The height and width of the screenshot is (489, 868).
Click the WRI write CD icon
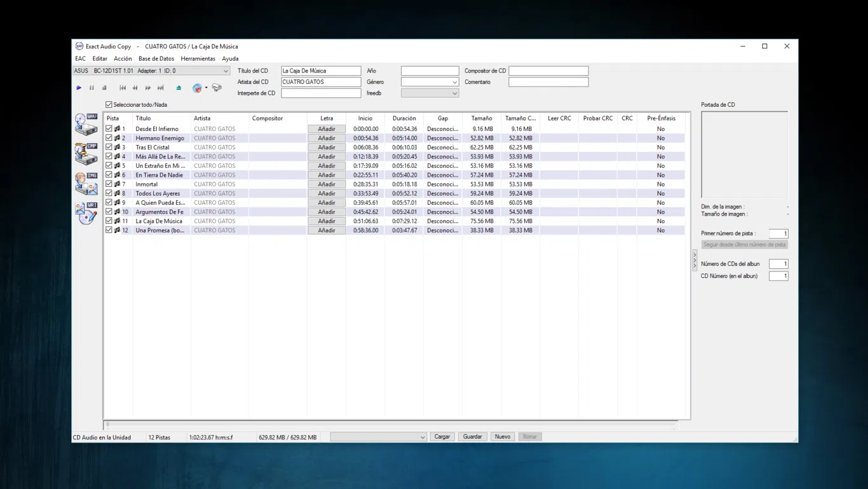[86, 213]
